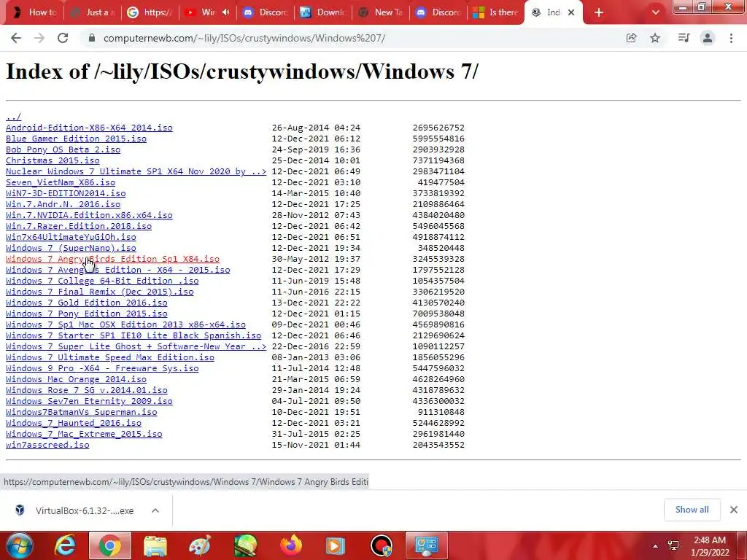Viewport: 747px width, 560px height.
Task: Open Win.7.NVIDIA.Edition.x86.x64.iso
Action: pos(89,215)
